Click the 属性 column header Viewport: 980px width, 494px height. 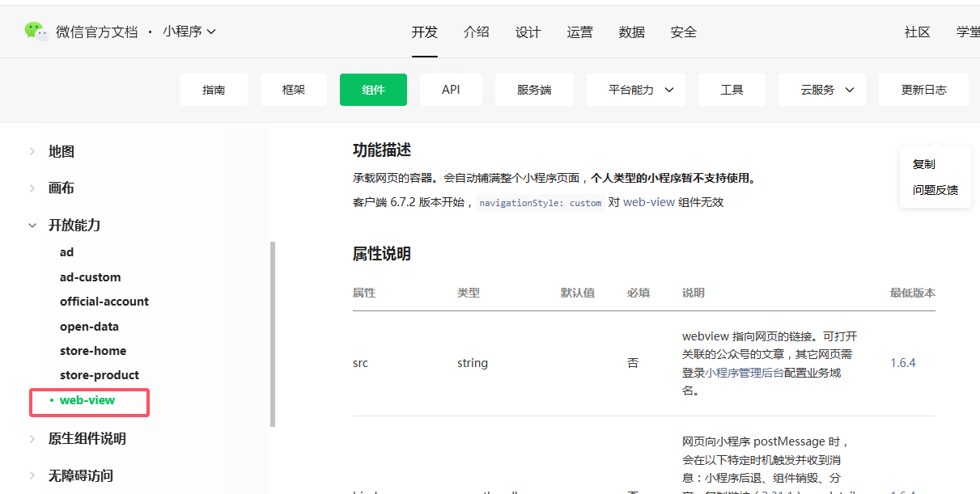click(364, 293)
